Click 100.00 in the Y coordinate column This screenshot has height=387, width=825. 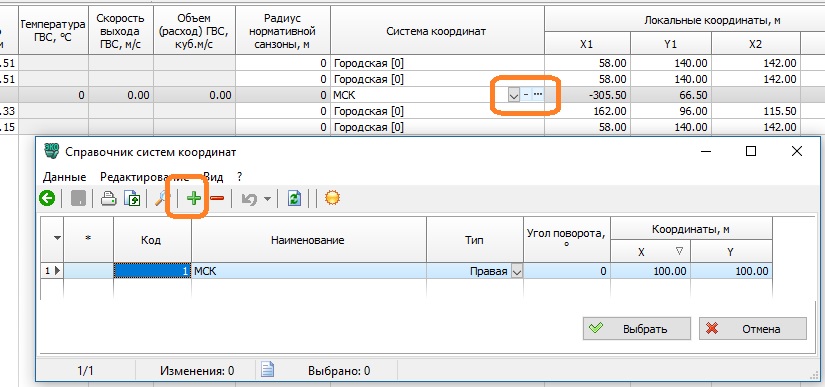[731, 271]
